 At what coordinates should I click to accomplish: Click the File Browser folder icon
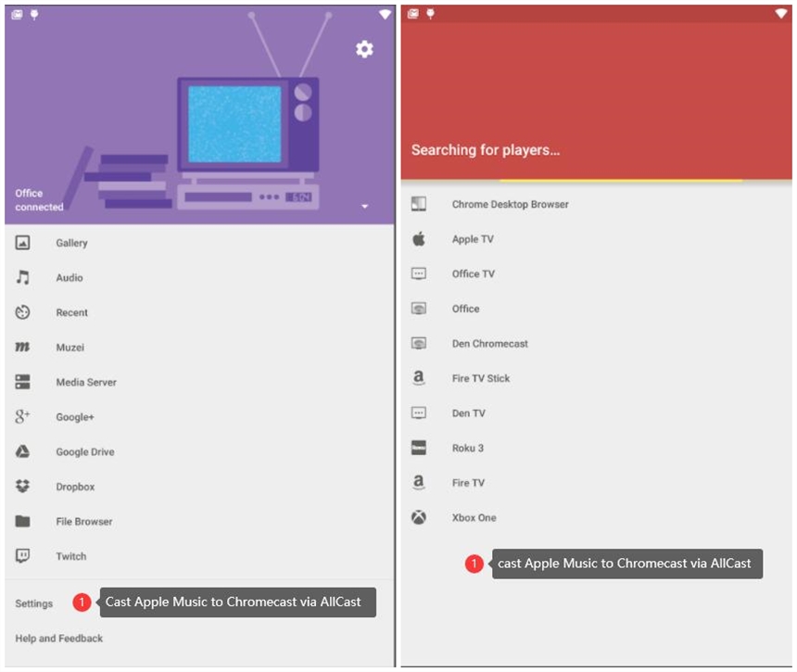pos(22,521)
